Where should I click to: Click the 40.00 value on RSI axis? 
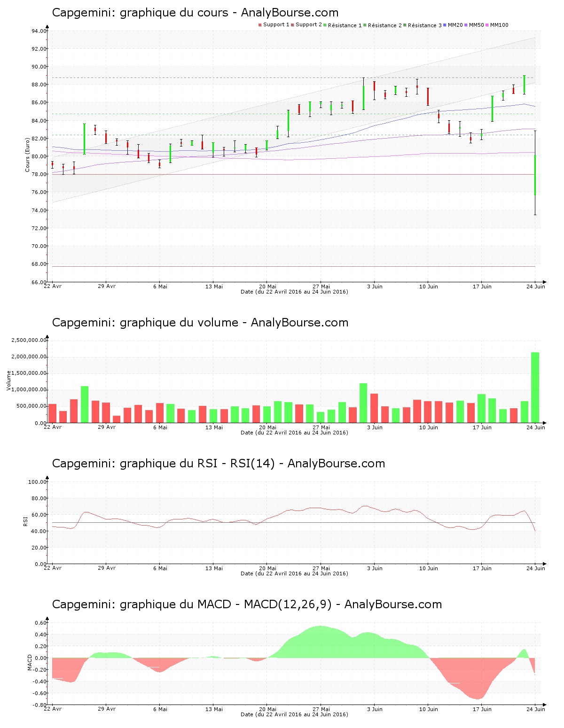click(39, 531)
